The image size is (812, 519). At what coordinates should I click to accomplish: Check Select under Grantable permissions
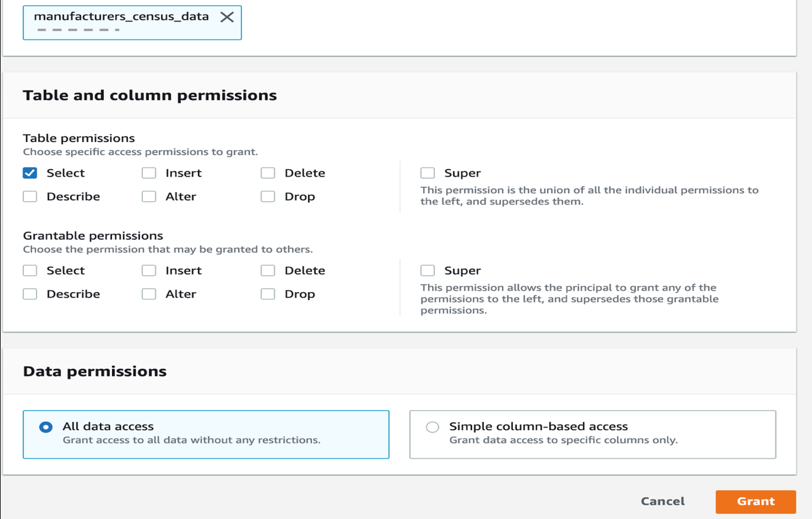pos(30,270)
